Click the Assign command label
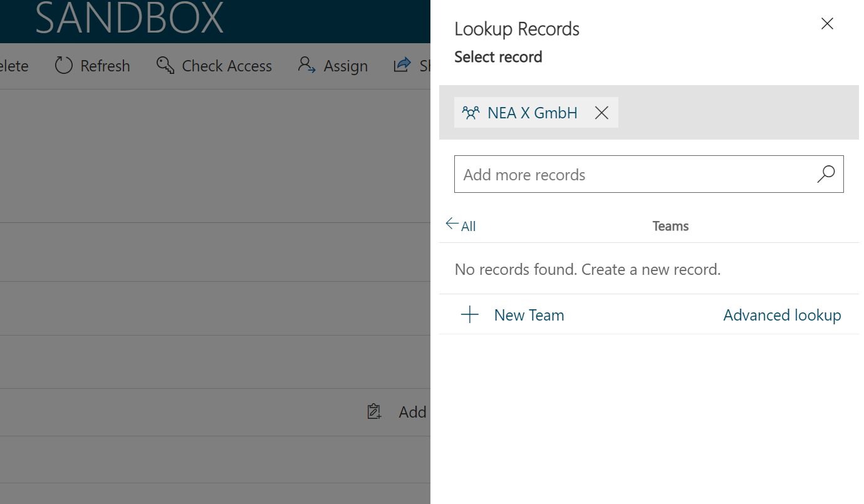Image resolution: width=864 pixels, height=504 pixels. point(345,66)
